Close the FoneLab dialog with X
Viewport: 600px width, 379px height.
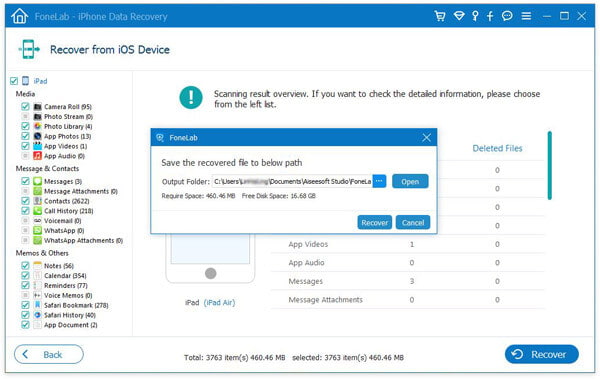click(x=427, y=137)
